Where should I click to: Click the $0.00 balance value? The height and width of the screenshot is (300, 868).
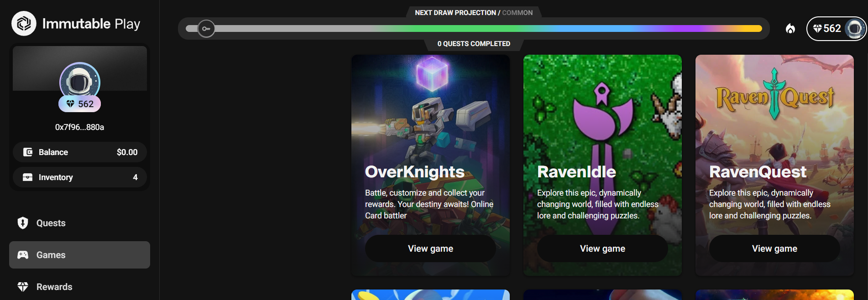click(x=127, y=152)
